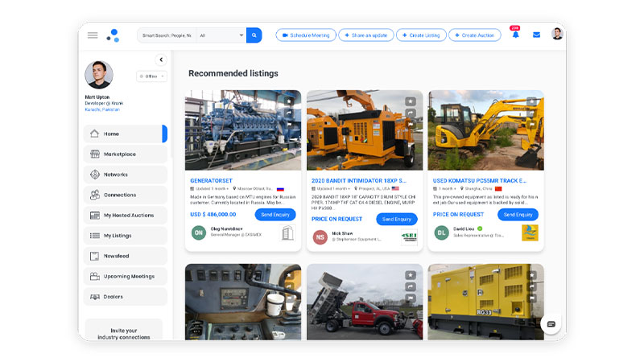Click the Schedule Meeting button
This screenshot has width=644, height=362.
[306, 35]
